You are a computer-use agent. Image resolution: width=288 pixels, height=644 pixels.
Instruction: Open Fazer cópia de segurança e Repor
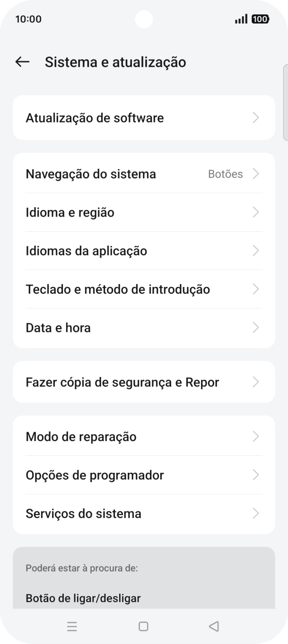coord(143,382)
